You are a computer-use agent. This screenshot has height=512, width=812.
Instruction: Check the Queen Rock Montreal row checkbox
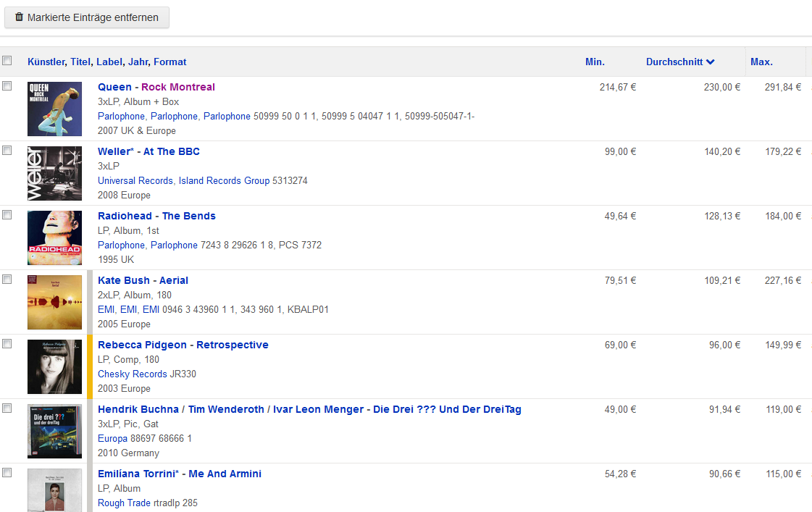tap(7, 86)
